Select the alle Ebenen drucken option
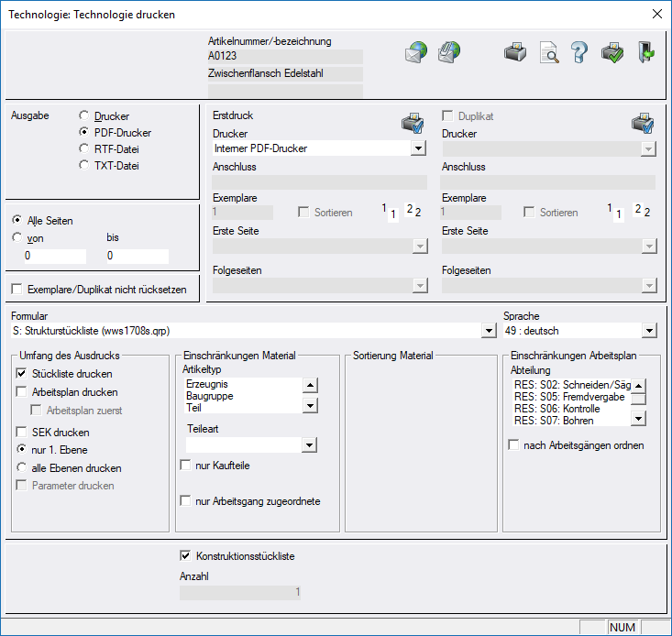The height and width of the screenshot is (636, 672). [22, 467]
